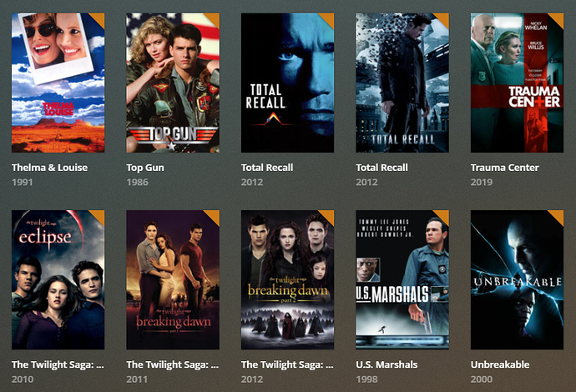Open the Breaking Dawn Part 1 poster

[173, 279]
